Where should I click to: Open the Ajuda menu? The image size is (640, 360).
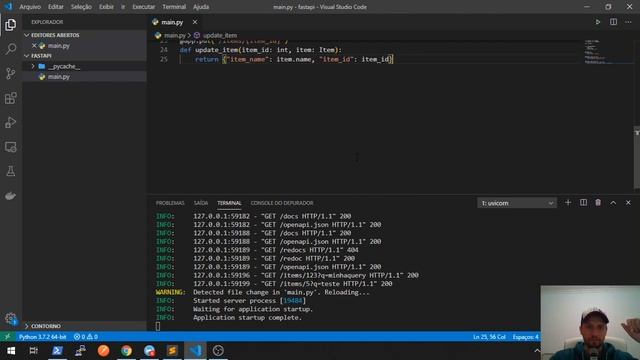(201, 7)
